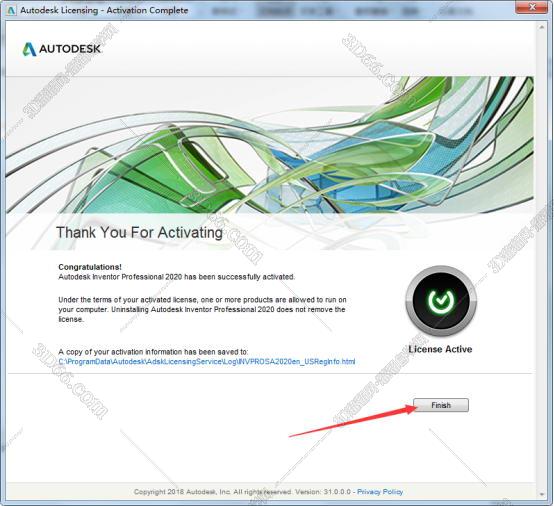The height and width of the screenshot is (506, 554).
Task: Click the vertical scrollbar up arrow
Action: [542, 27]
